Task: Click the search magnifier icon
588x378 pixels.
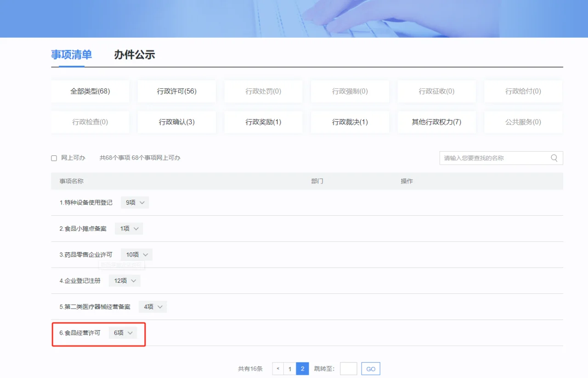Action: (554, 158)
